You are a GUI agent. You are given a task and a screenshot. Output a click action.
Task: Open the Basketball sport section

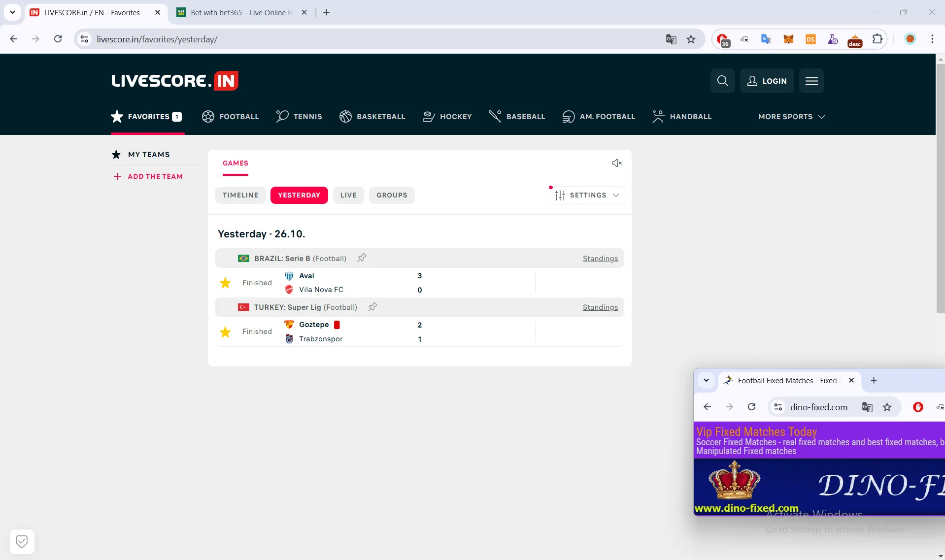[x=372, y=117]
